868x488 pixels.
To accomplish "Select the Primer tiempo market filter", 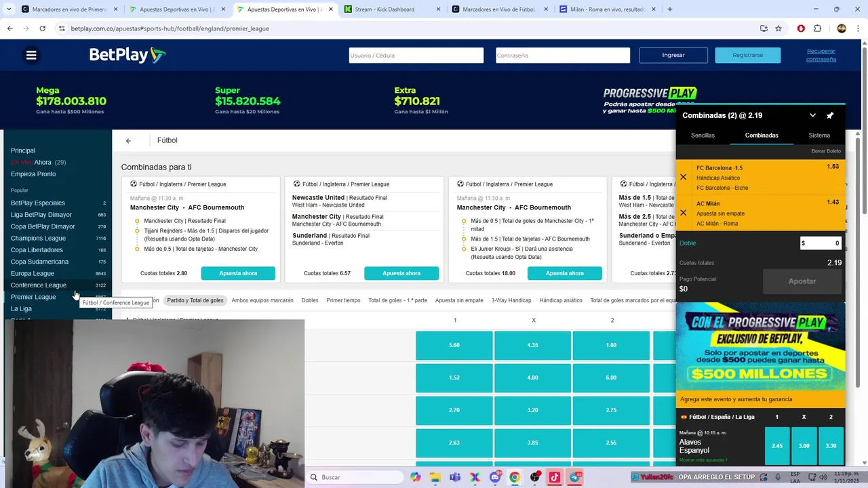I will 343,300.
